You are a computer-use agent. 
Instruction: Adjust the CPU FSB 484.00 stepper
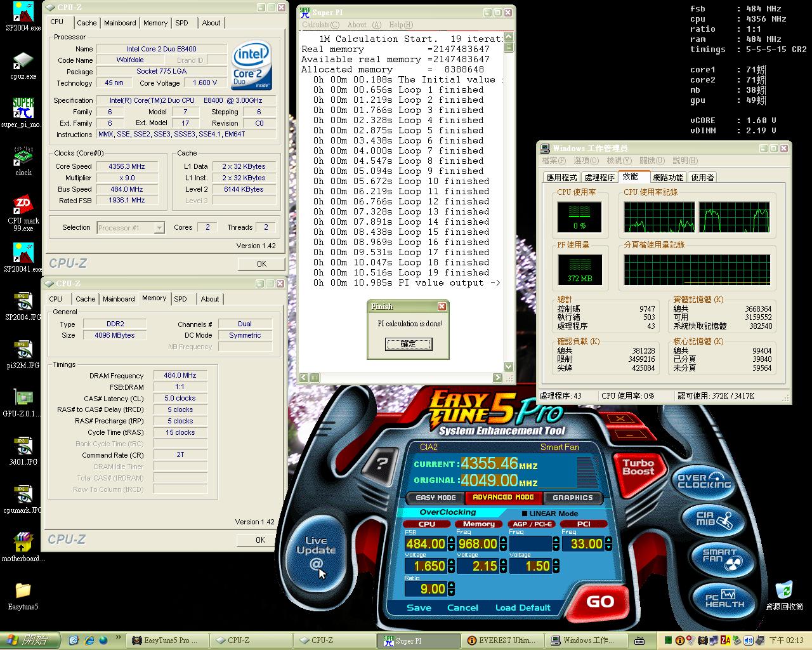pos(451,544)
